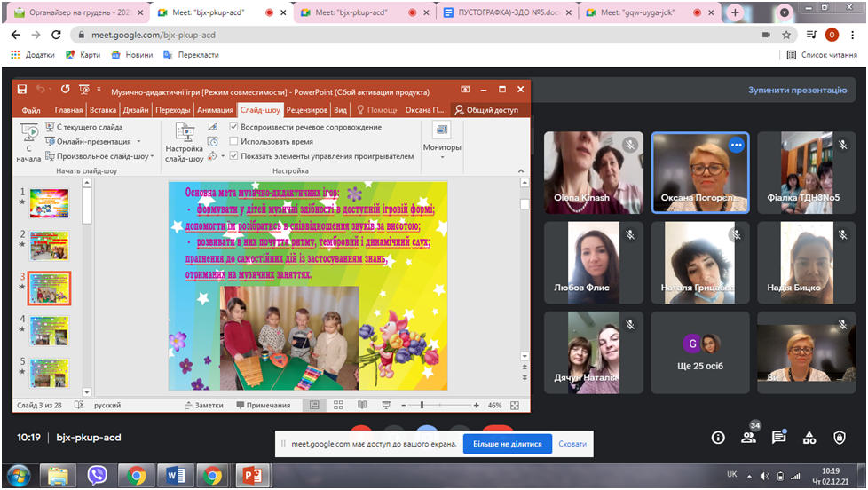
Task: Open Viber from taskbar
Action: click(97, 476)
